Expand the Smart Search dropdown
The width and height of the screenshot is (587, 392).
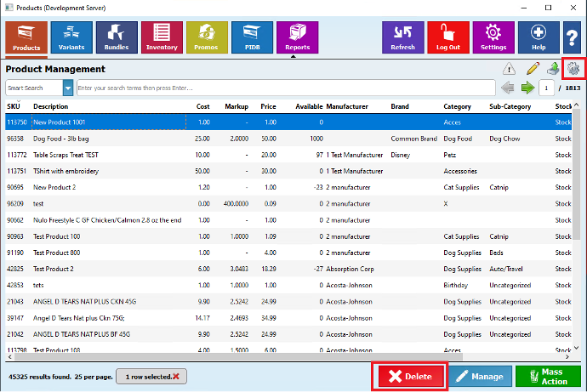click(67, 88)
